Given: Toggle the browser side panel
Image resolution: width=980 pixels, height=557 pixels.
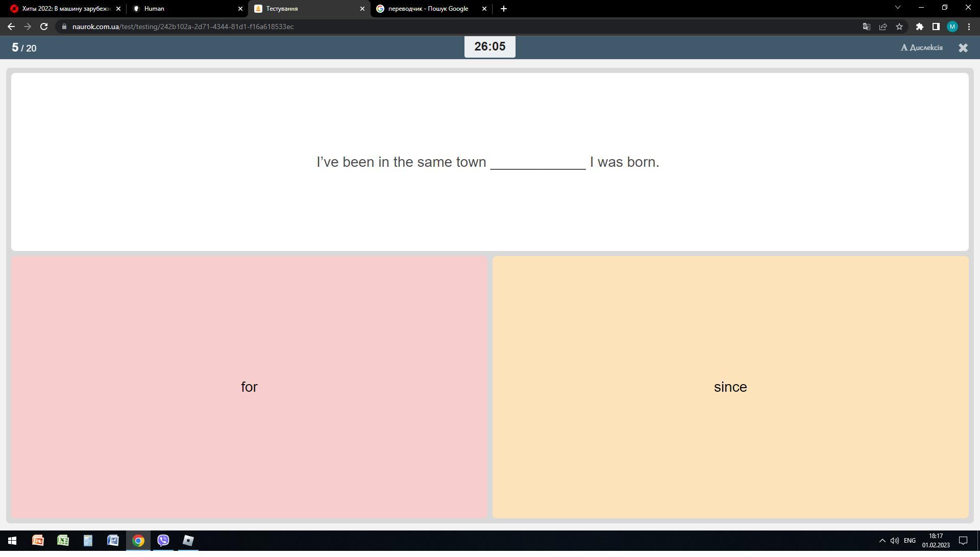Looking at the screenshot, I should [936, 27].
